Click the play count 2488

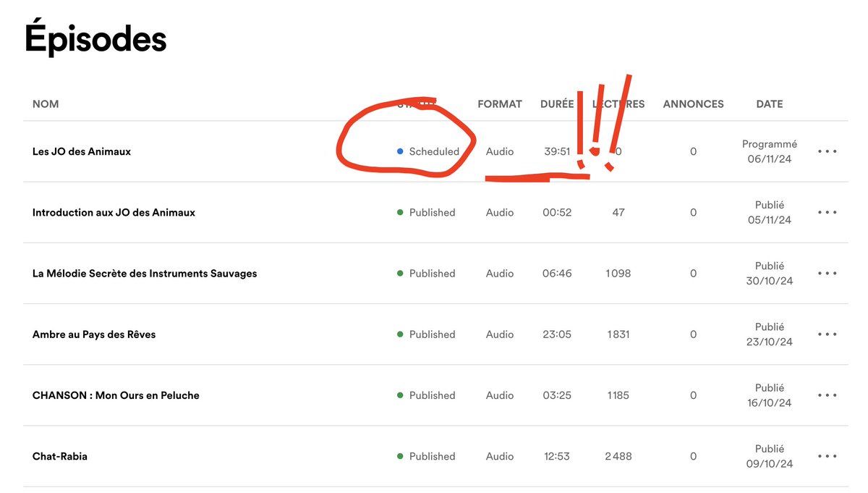pos(618,456)
